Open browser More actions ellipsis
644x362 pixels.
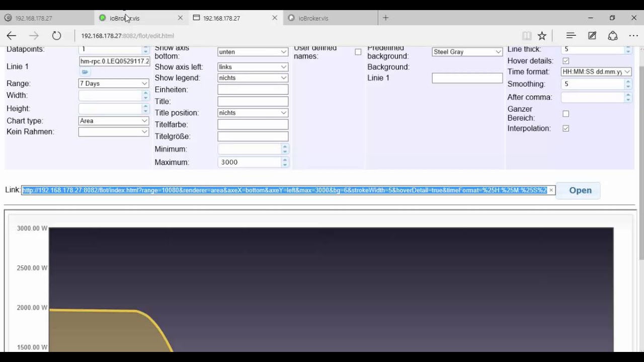633,36
